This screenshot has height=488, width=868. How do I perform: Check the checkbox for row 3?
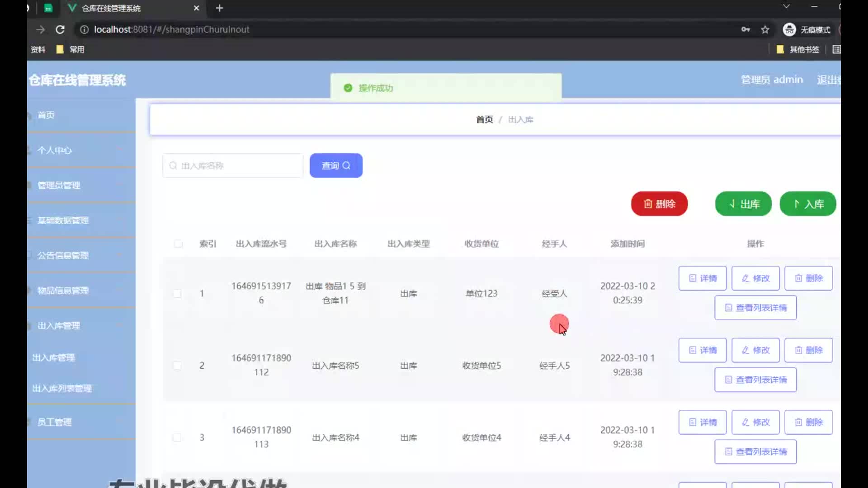coord(177,437)
